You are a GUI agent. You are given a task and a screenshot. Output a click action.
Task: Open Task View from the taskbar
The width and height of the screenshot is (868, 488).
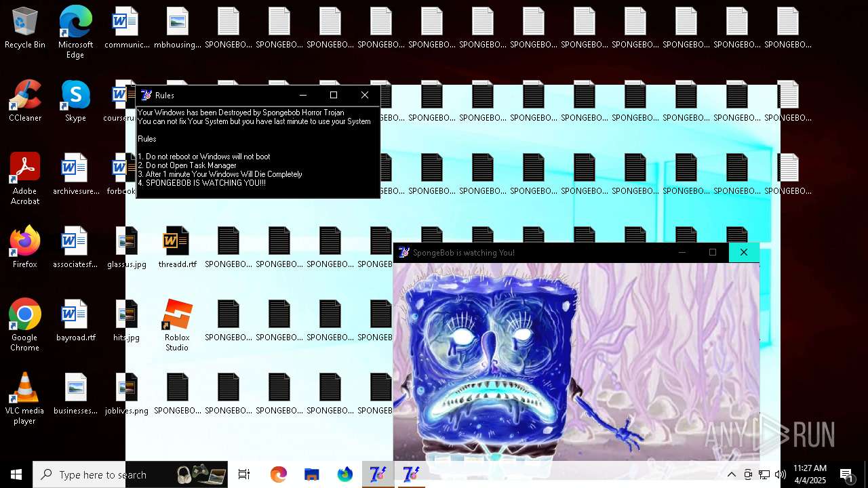(244, 474)
